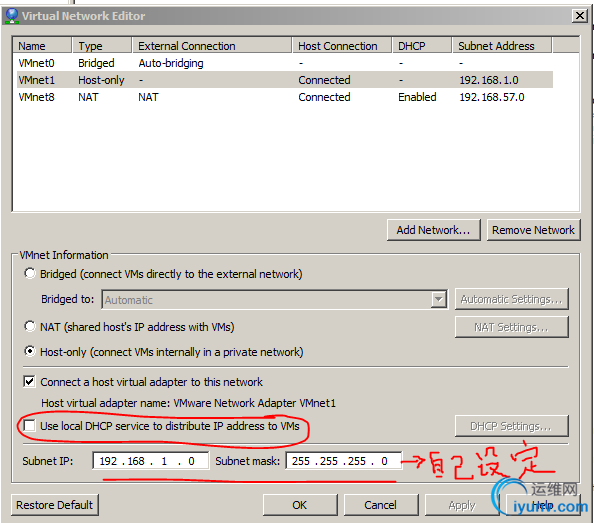Screen dimensions: 594x523
Task: Click the Bridged type cell of VMnet0
Action: click(x=96, y=63)
